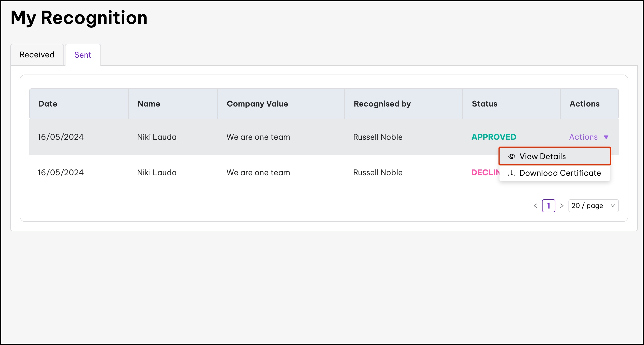Click the download icon beside Download Certificate

pos(512,173)
